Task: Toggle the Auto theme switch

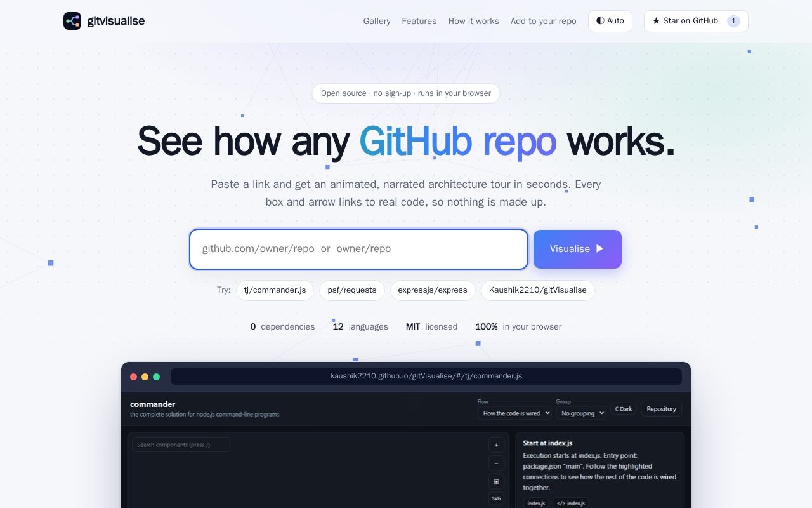Action: pos(610,21)
